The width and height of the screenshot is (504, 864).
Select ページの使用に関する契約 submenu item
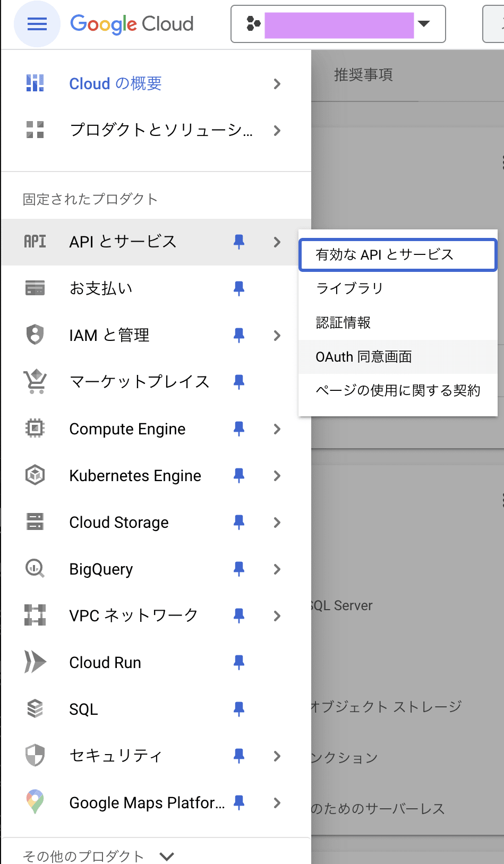[x=398, y=391]
